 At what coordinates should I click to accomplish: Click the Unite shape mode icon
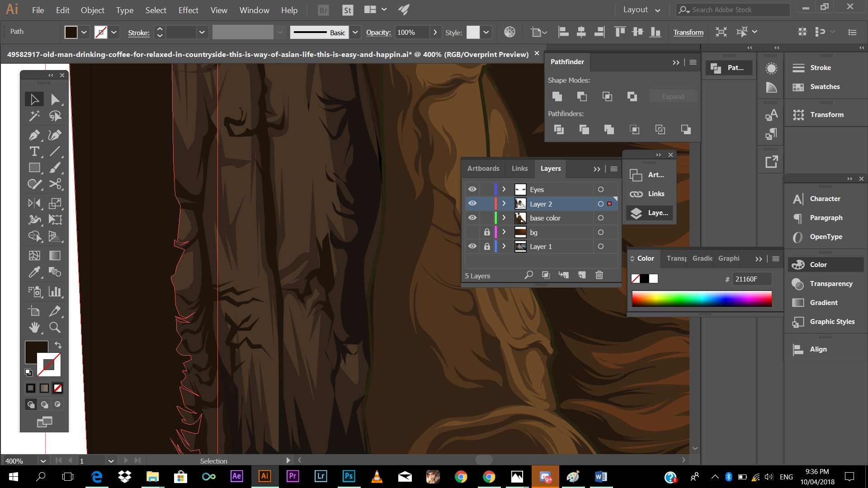[557, 96]
